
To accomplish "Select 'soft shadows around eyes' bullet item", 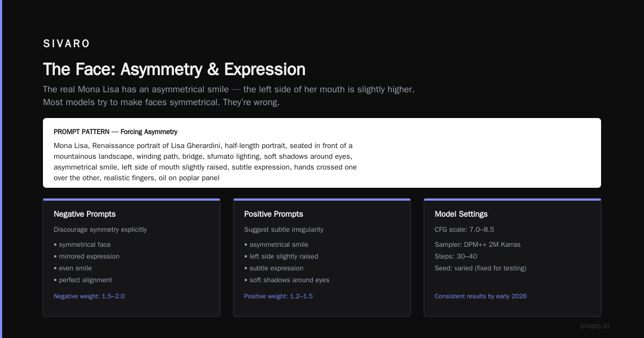I will tap(287, 280).
